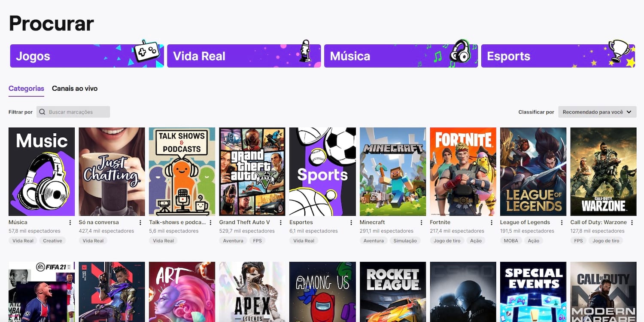This screenshot has height=322, width=644.
Task: Open the Talk Shows & Podcasts cover art
Action: click(x=182, y=172)
